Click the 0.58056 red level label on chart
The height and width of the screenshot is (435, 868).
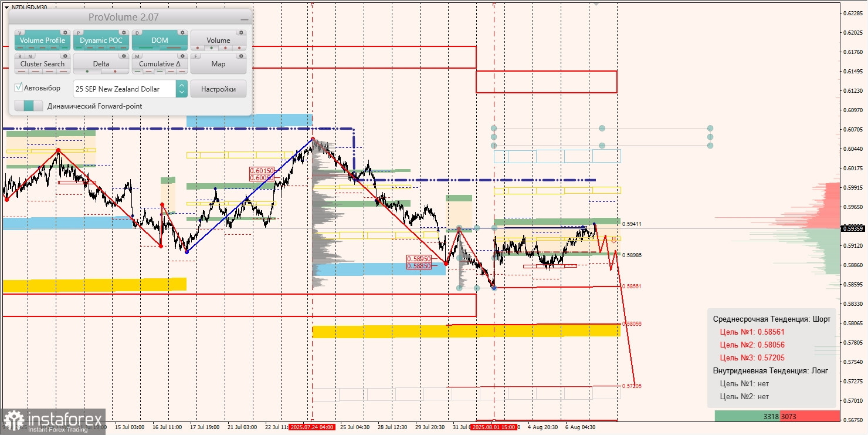(x=632, y=323)
